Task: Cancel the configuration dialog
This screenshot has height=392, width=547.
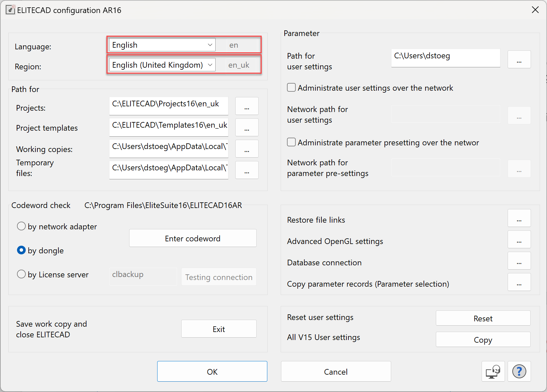Action: (x=336, y=371)
